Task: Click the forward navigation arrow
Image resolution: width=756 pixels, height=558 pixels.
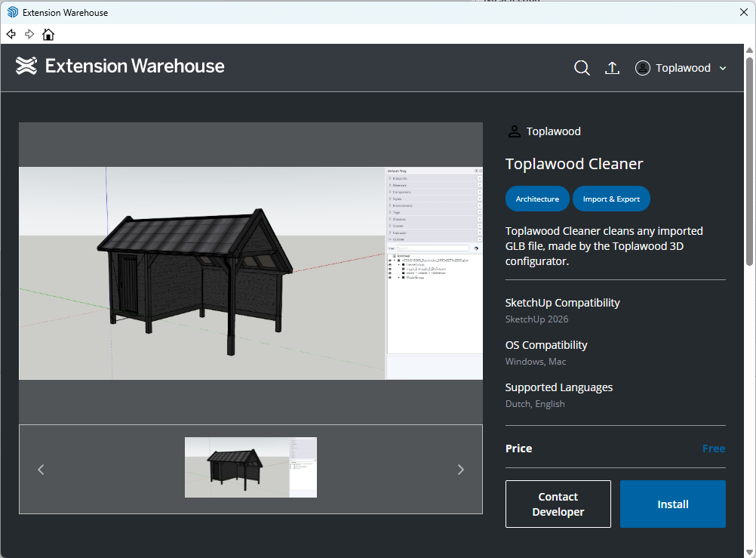Action: click(29, 34)
